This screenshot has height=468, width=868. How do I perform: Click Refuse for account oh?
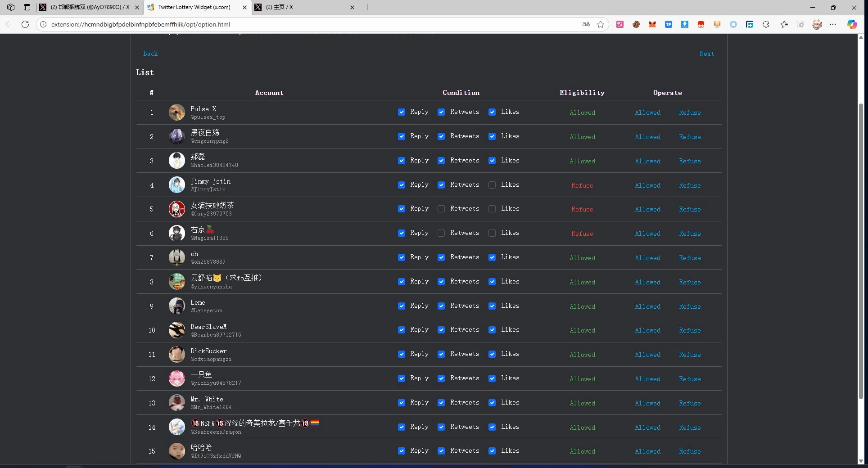pos(690,258)
